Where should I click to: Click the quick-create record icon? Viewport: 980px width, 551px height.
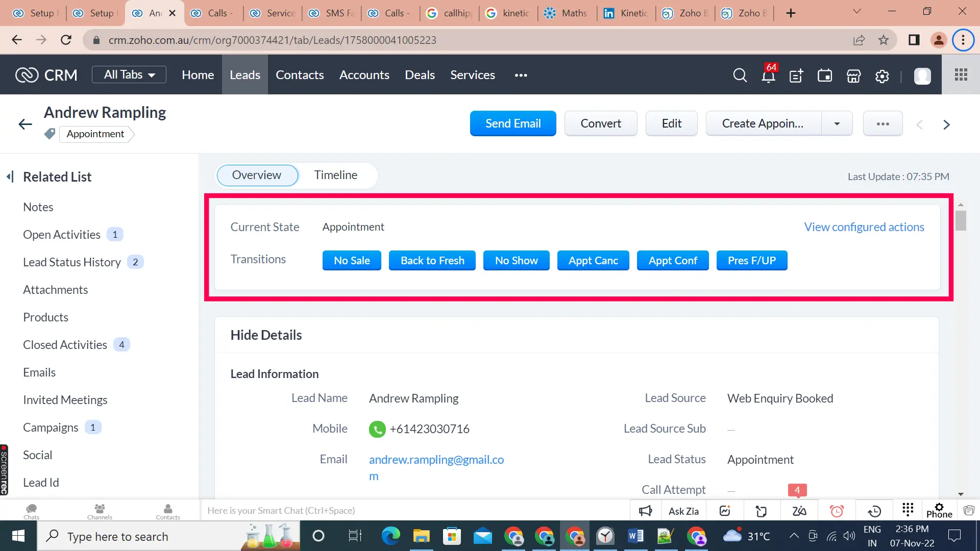[x=796, y=76]
